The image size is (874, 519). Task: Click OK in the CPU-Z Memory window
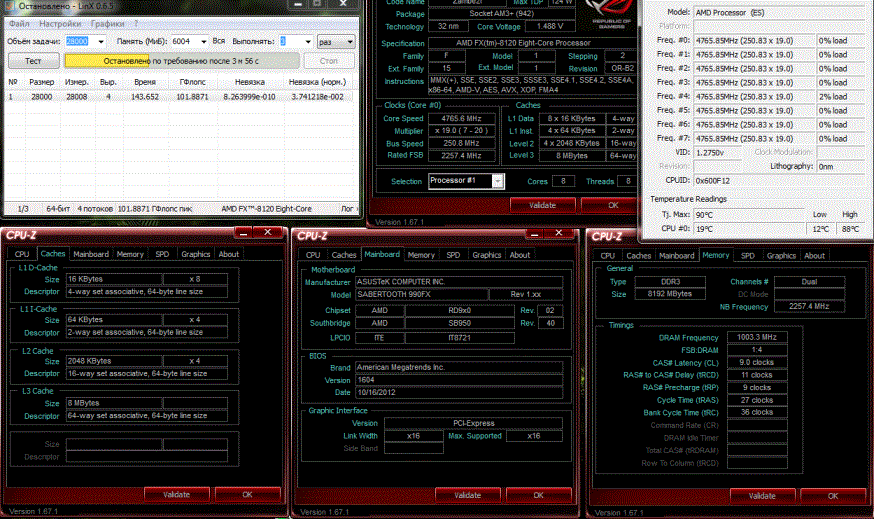(832, 496)
